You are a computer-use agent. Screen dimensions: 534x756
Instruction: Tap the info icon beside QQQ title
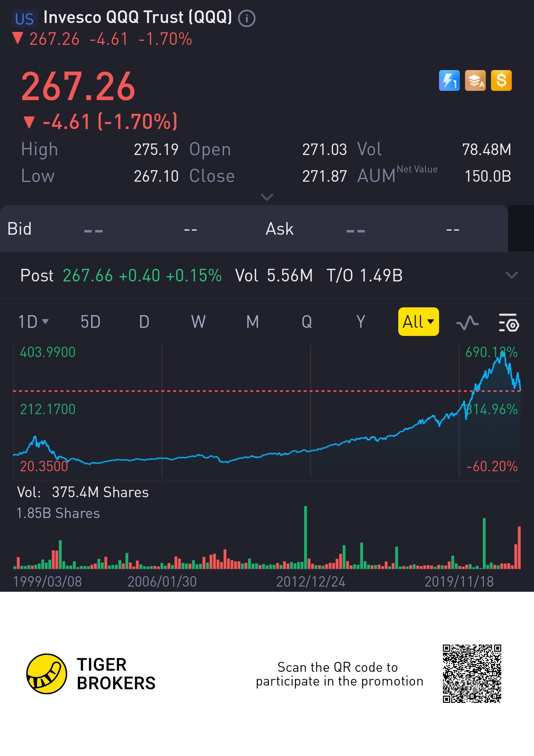coord(247,18)
